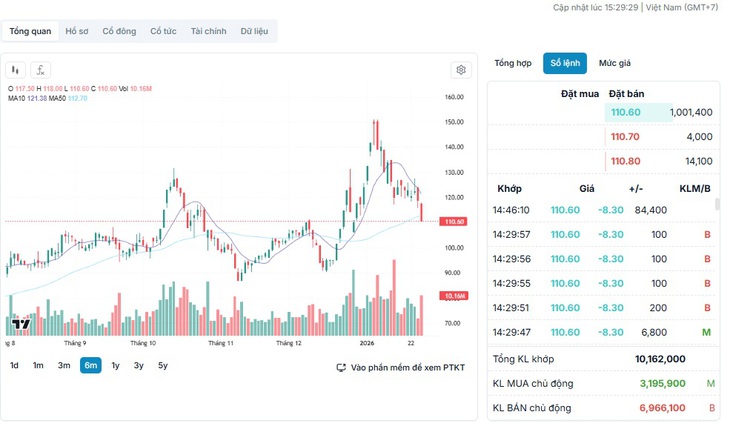Click the 110.60 price label on chart axis
Screen dimensions: 730x429
click(453, 222)
